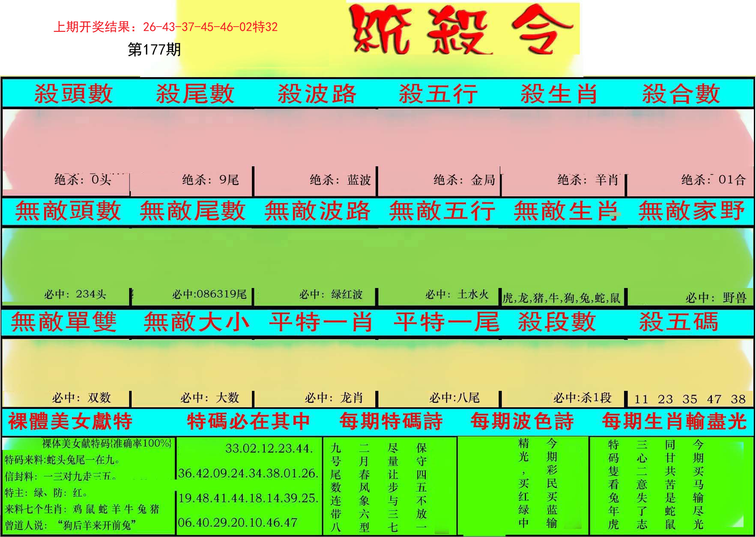Click the 裸体美女献特码 accuracy caption
The image size is (756, 537).
(107, 443)
